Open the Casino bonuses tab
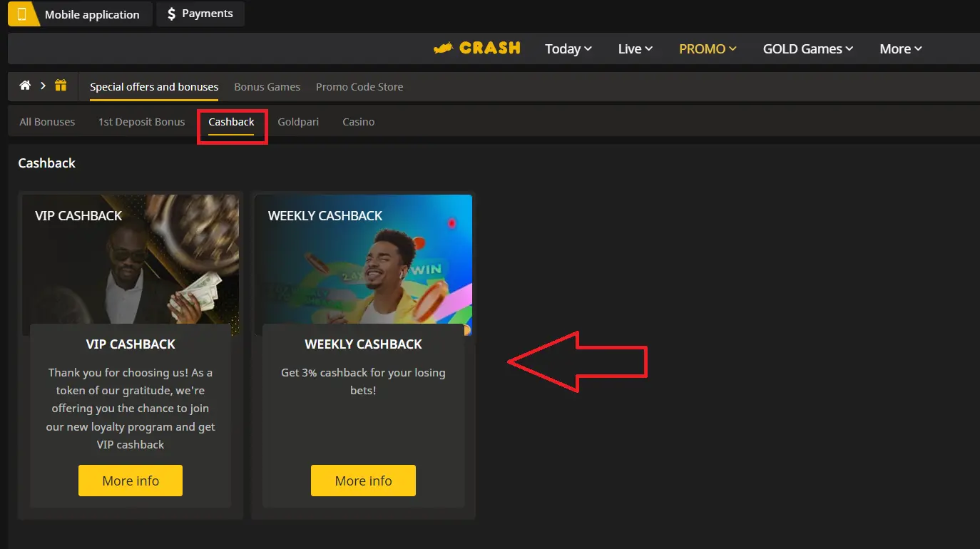980x549 pixels. [x=358, y=121]
